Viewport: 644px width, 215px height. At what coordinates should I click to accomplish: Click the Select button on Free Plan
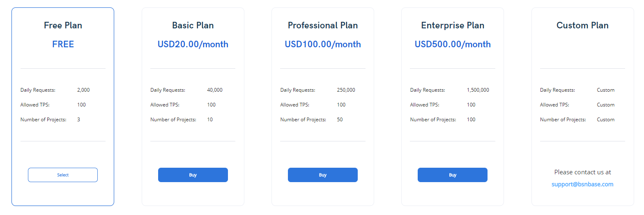pos(63,175)
